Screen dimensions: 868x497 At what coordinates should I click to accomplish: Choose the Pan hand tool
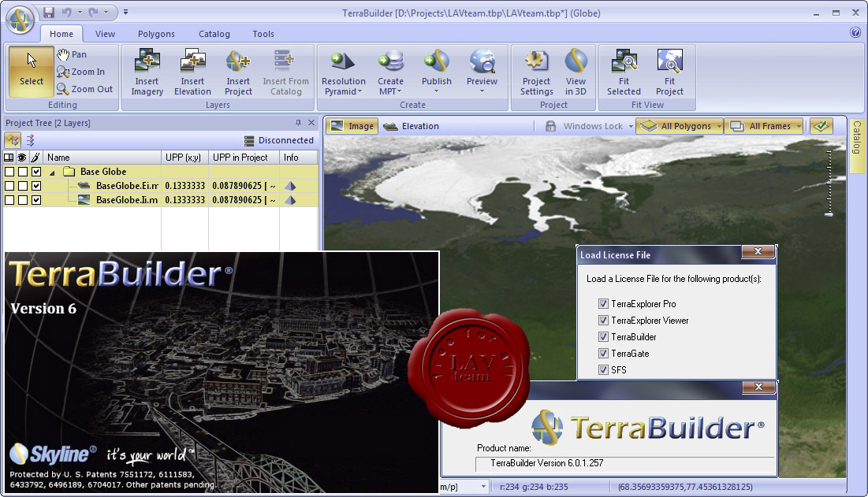pos(72,54)
